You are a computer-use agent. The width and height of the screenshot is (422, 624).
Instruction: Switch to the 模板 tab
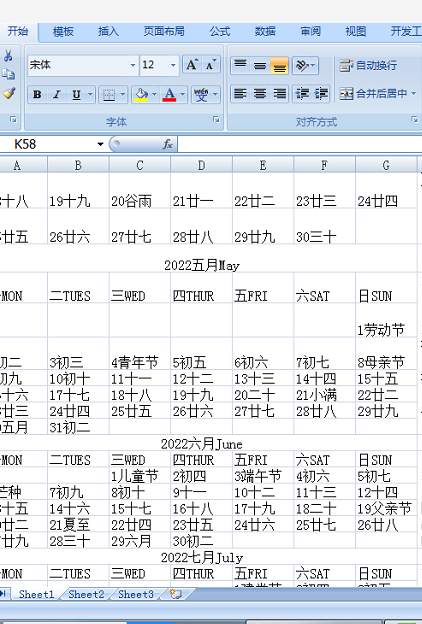tap(63, 31)
